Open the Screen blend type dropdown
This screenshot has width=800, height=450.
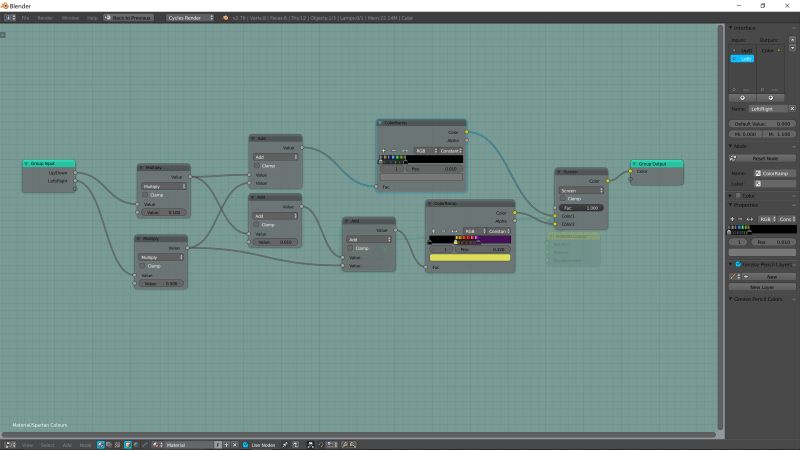[x=582, y=190]
